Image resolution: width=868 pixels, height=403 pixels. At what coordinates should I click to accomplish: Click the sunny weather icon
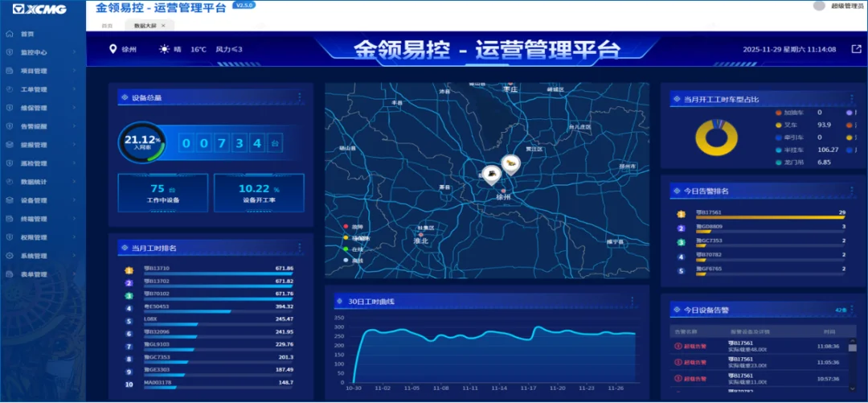pyautogui.click(x=165, y=49)
